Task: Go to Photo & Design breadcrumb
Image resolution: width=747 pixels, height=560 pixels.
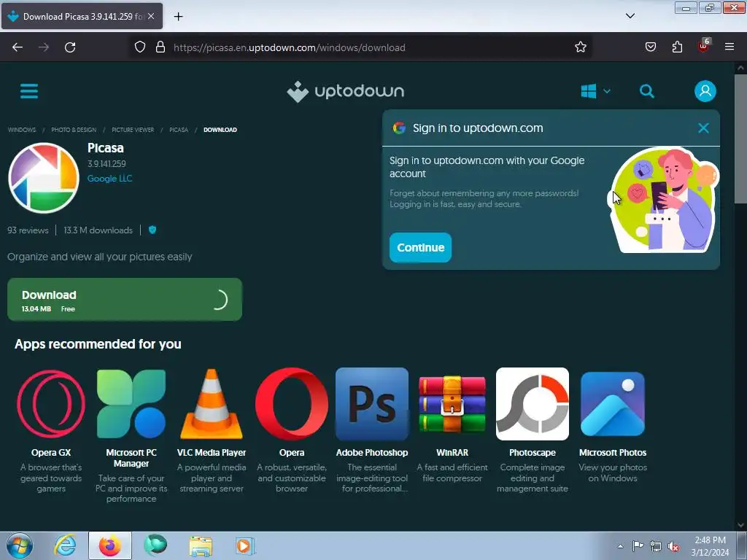Action: click(74, 130)
